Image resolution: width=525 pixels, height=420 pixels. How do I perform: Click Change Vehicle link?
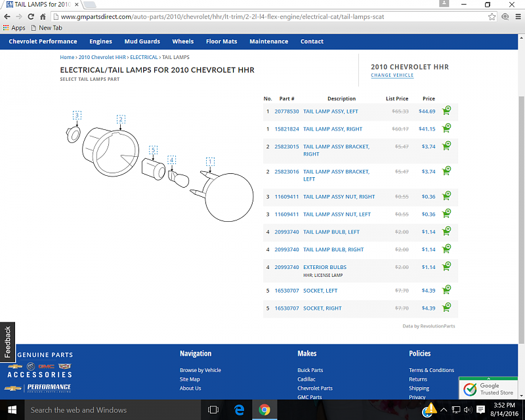(x=392, y=75)
